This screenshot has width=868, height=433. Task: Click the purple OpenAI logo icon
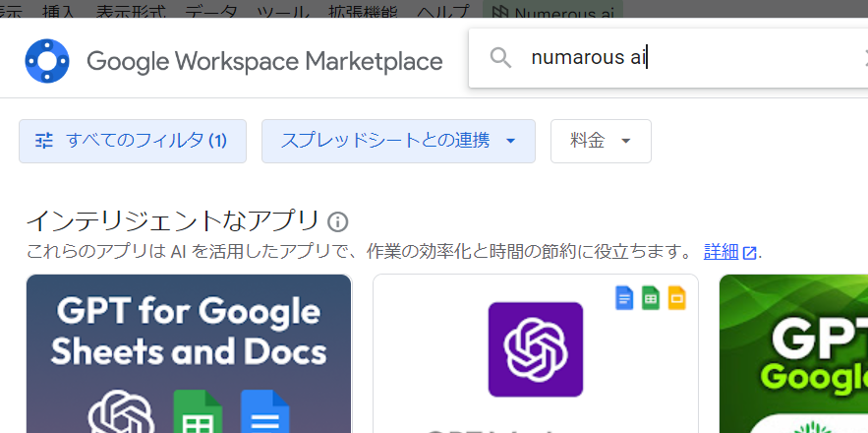click(x=536, y=349)
